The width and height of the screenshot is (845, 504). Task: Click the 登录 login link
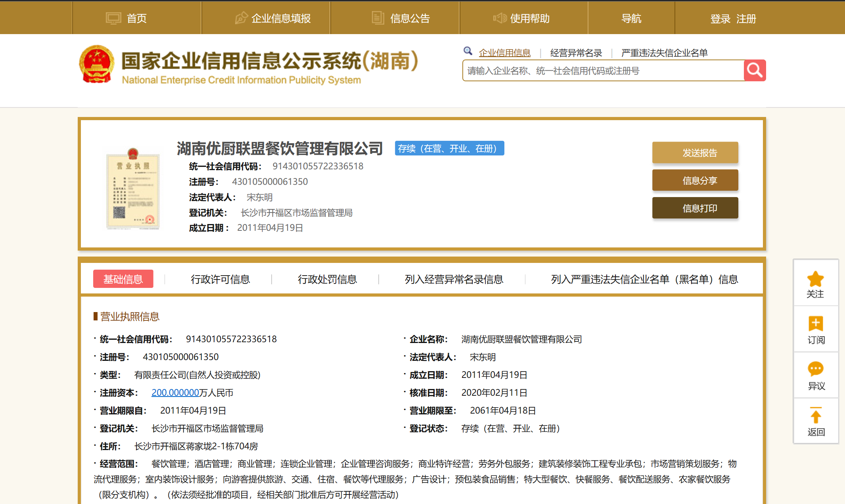[720, 19]
